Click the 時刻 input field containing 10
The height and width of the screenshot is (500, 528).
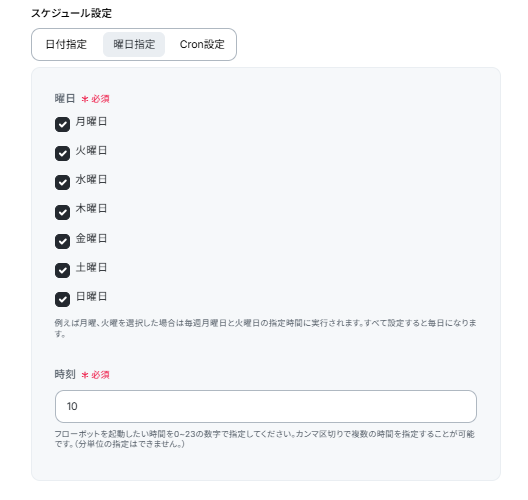click(266, 406)
